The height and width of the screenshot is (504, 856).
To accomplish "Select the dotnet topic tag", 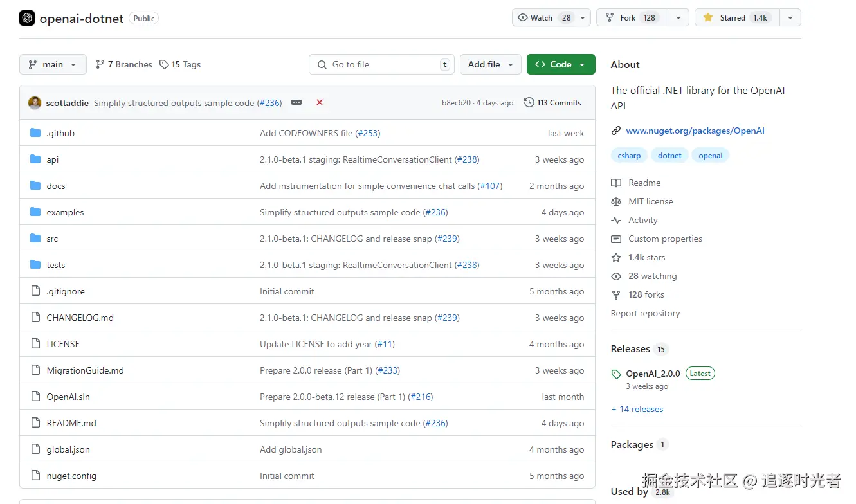I will [x=669, y=156].
